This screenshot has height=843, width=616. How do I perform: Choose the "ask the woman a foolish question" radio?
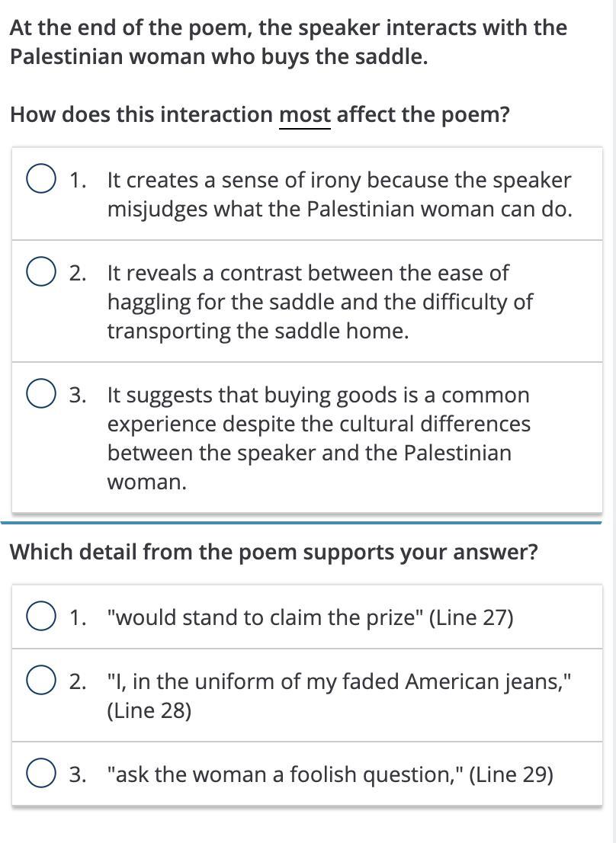pos(40,774)
